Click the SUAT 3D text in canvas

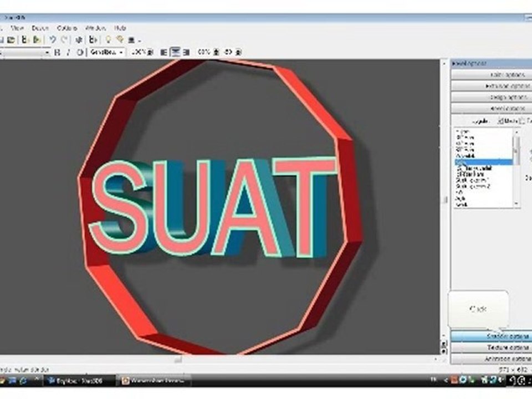(x=214, y=208)
